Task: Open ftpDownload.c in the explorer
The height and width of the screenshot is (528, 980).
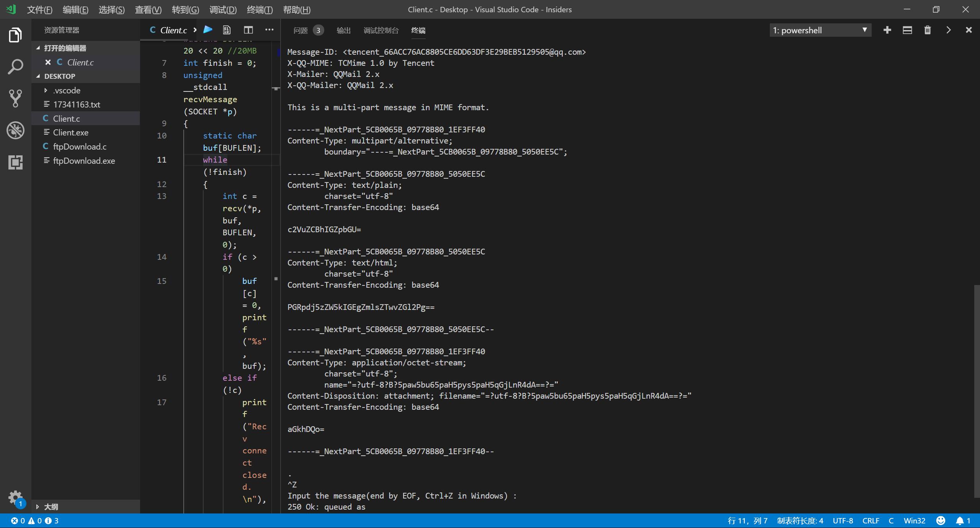Action: 80,147
